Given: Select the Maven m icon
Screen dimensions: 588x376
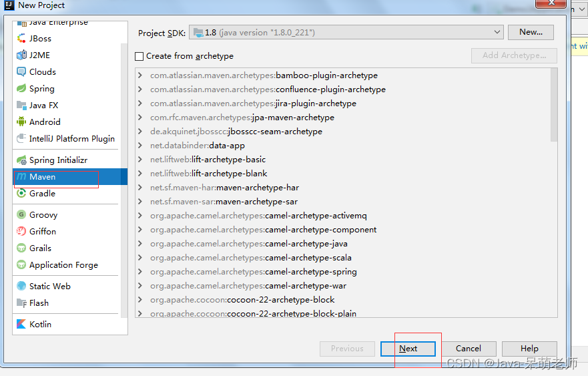Looking at the screenshot, I should (21, 176).
